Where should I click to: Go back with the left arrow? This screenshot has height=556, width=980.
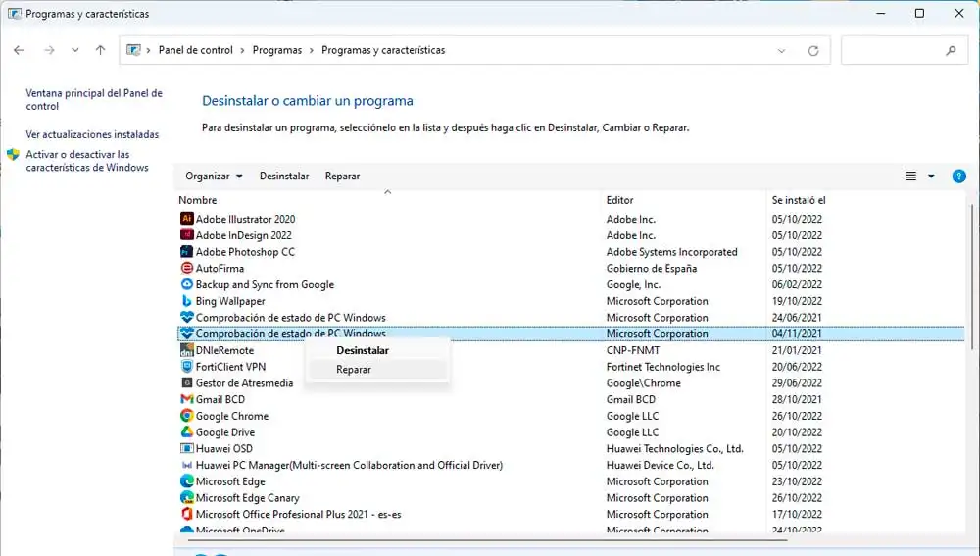point(19,50)
